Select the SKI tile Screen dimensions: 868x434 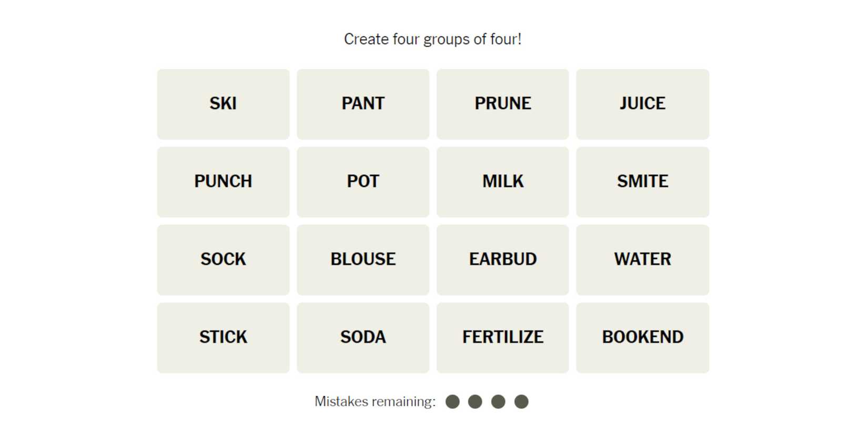[x=223, y=104]
